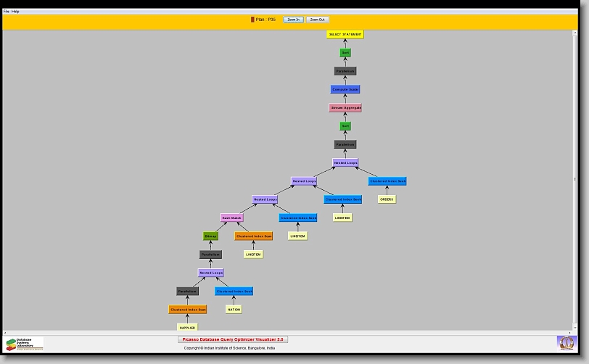
Task: Click the Hash Match operator node
Action: point(232,218)
